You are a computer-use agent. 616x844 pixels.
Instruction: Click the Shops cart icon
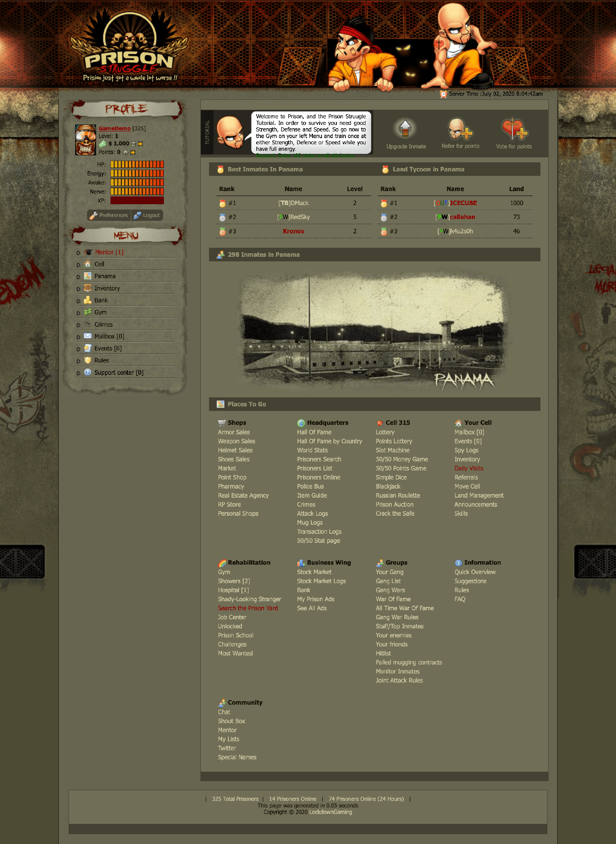tap(222, 422)
